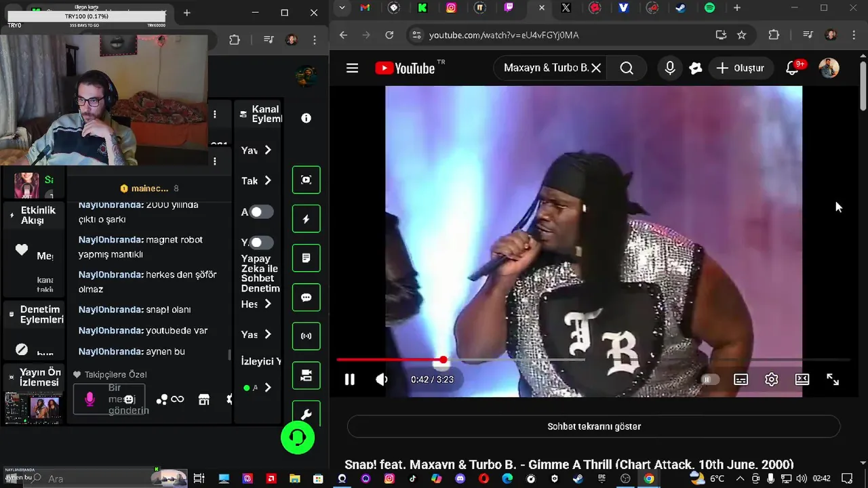Open Steam from the taskbar

tap(578, 479)
